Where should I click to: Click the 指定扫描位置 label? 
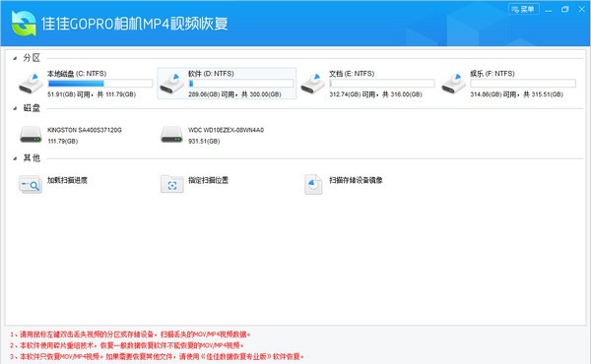208,180
